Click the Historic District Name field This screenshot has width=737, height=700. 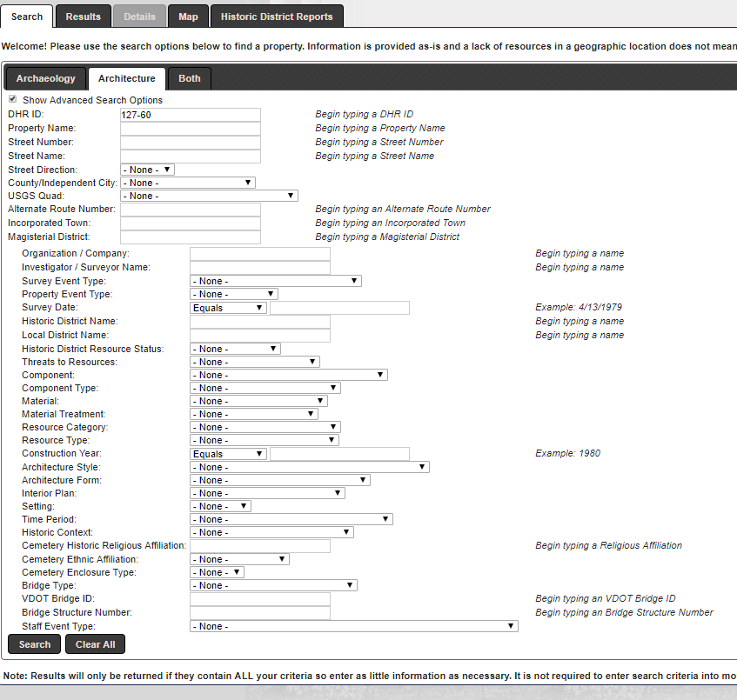260,322
